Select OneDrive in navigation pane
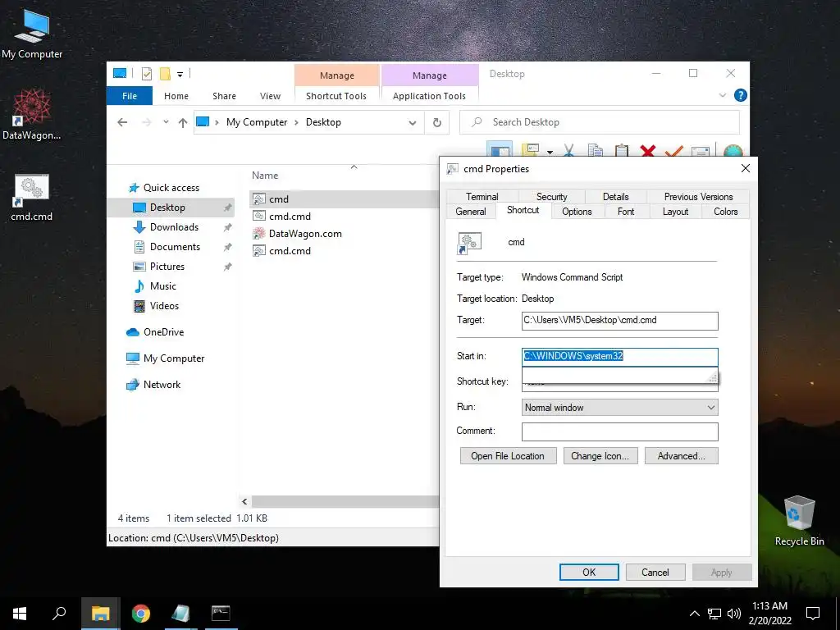The width and height of the screenshot is (840, 630). [x=163, y=332]
